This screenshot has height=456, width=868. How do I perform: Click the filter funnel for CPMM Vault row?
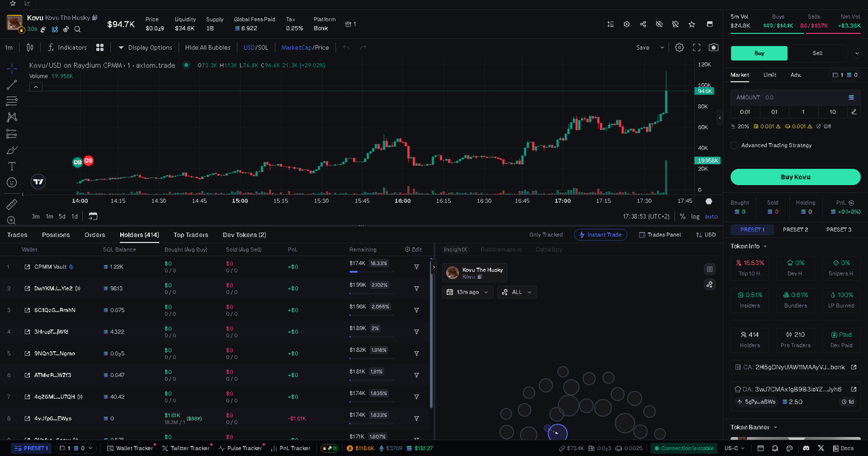(x=417, y=267)
